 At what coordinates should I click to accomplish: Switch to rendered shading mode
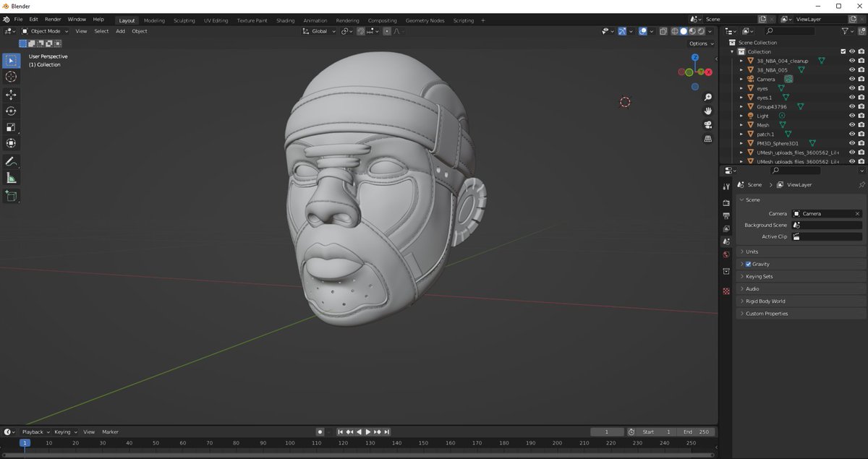[x=701, y=31]
